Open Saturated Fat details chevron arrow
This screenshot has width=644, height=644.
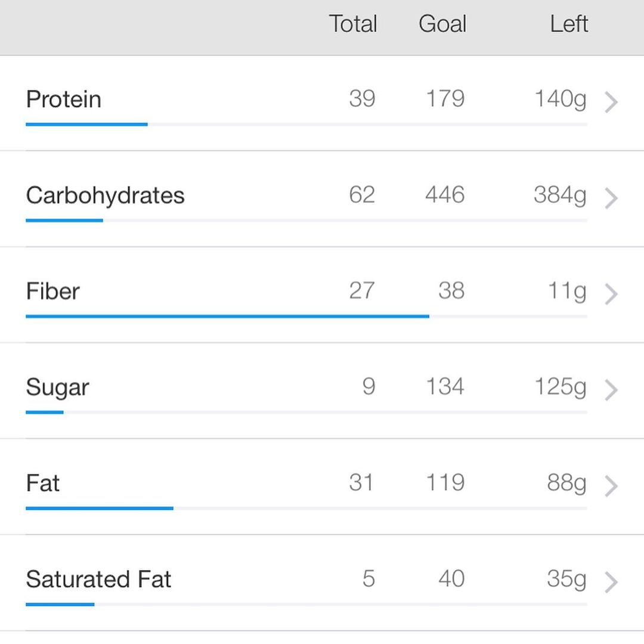pos(612,583)
